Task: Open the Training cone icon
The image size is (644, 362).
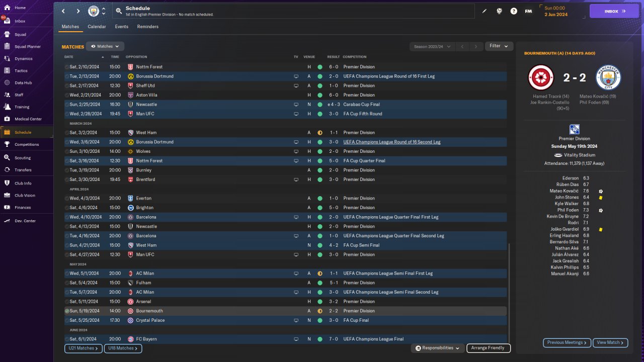Action: point(7,107)
